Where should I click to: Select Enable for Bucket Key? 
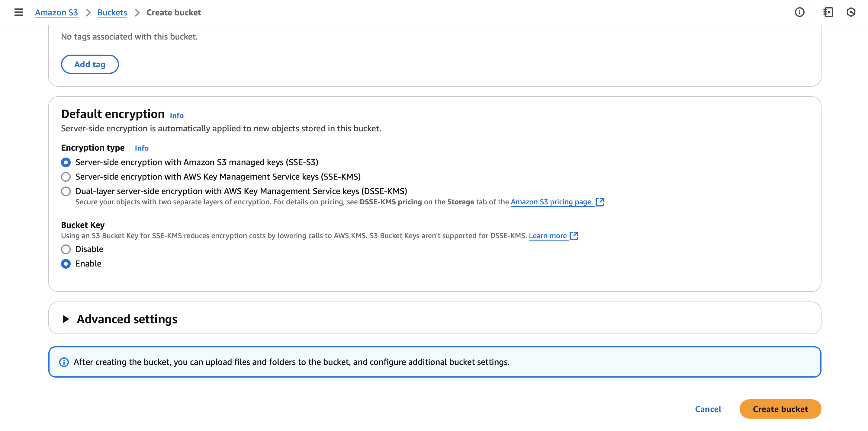[x=66, y=264]
